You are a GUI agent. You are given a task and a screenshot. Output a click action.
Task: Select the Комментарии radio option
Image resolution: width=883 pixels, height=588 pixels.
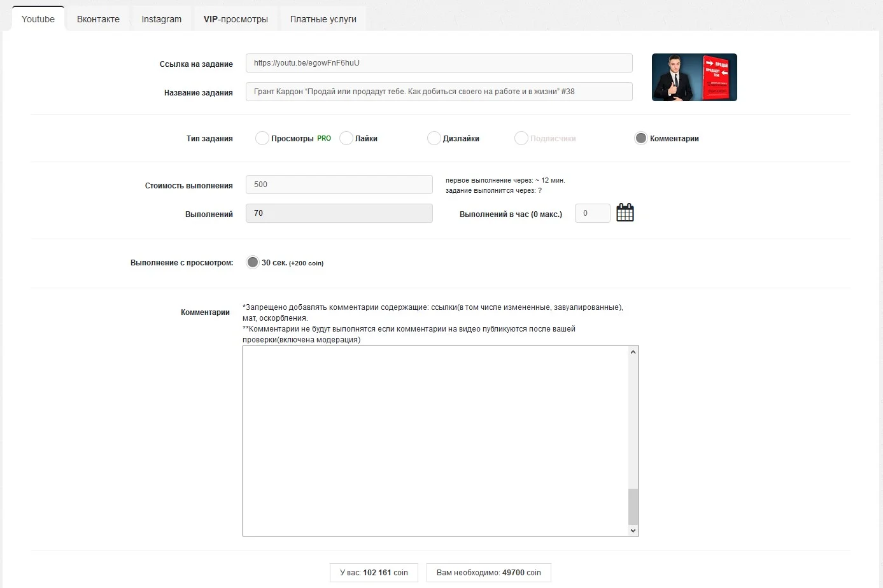click(640, 138)
